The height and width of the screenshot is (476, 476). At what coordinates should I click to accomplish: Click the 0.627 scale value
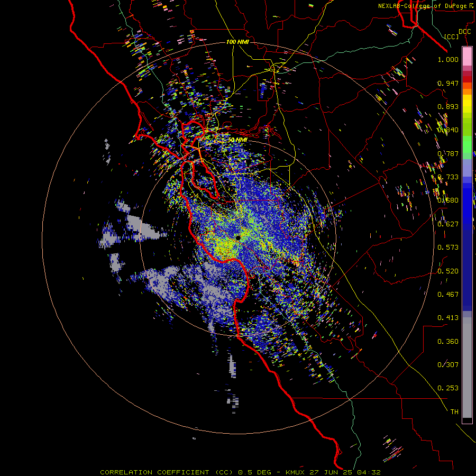pyautogui.click(x=448, y=224)
